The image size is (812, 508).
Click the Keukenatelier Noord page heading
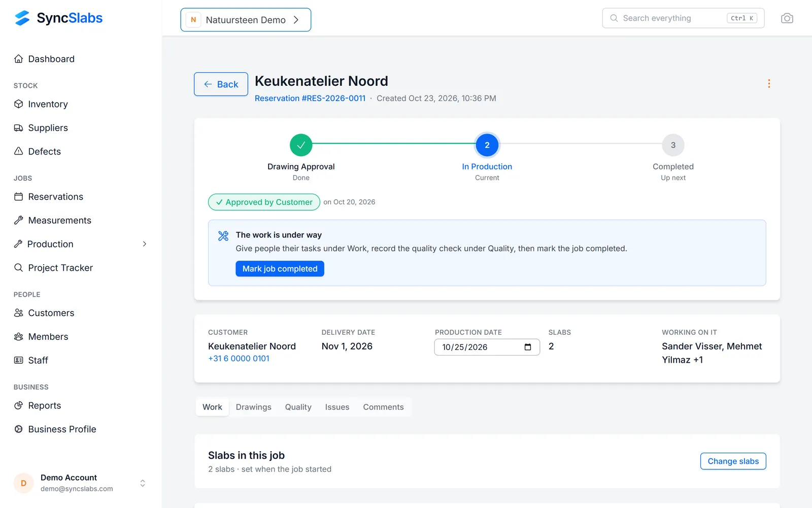click(321, 81)
